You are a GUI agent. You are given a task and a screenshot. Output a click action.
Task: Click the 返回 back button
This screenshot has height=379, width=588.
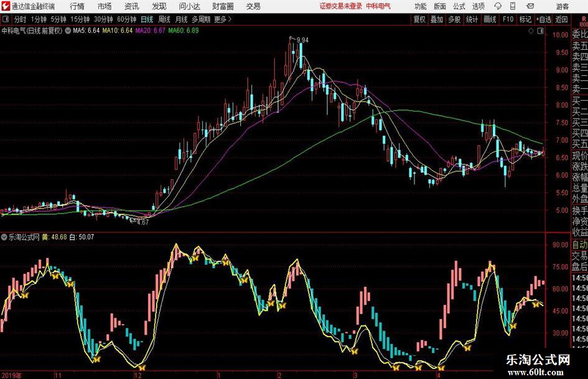point(561,19)
